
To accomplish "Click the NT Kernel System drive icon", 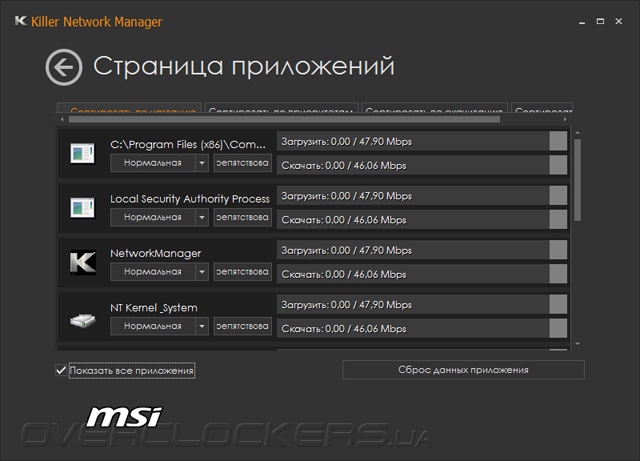I will pyautogui.click(x=83, y=321).
